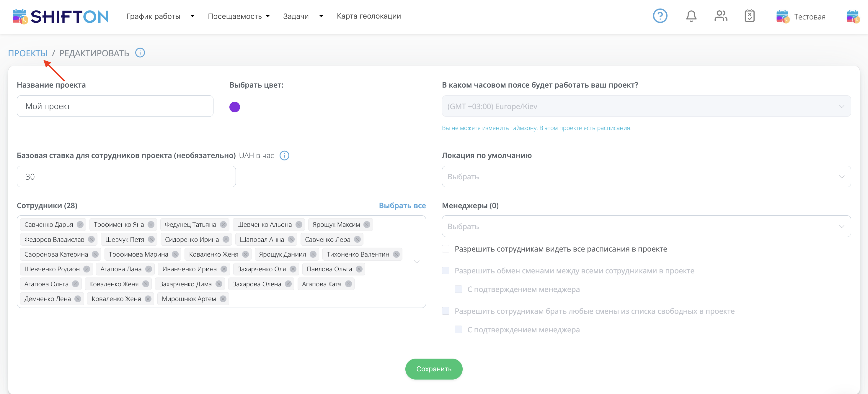Remove Савченко Лера tag

358,239
